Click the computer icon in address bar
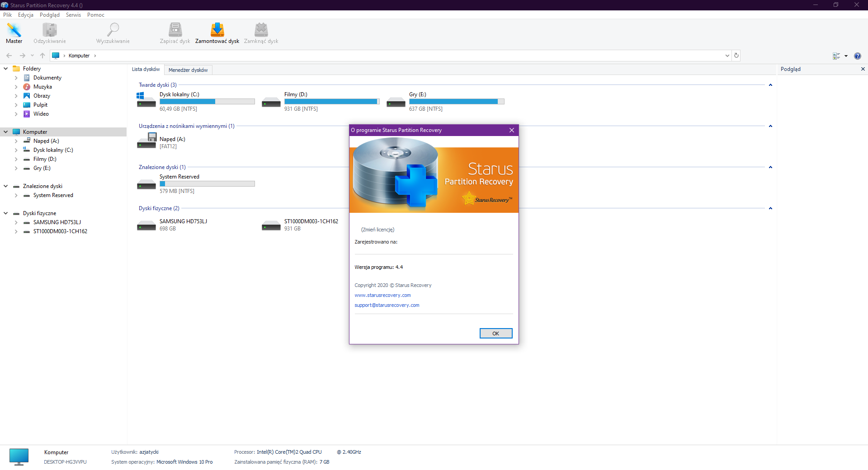The height and width of the screenshot is (470, 868). tap(56, 56)
